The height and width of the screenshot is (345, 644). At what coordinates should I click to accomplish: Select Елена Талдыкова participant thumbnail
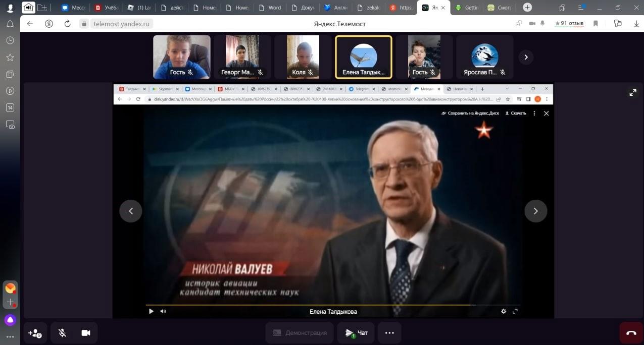pyautogui.click(x=363, y=57)
